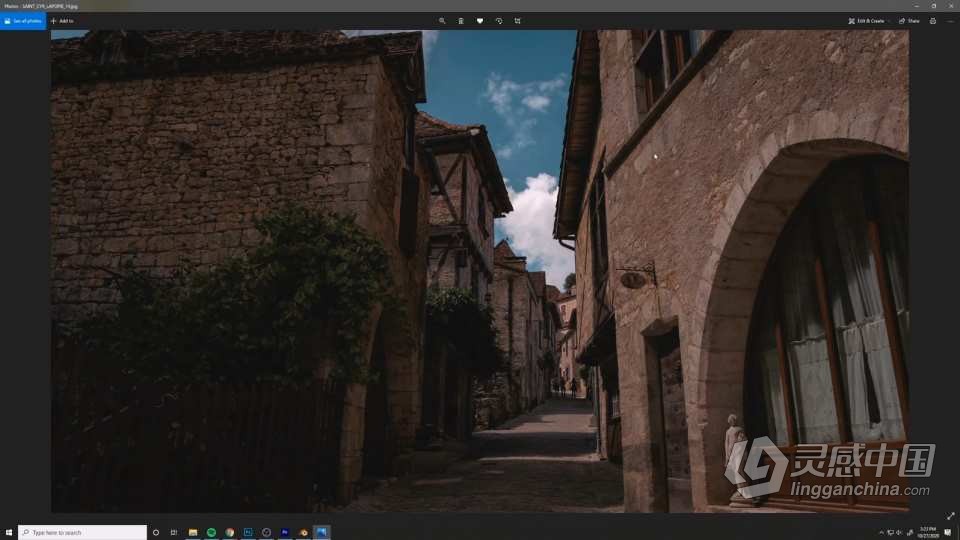The height and width of the screenshot is (540, 960).
Task: Open the notification action center
Action: point(948,533)
